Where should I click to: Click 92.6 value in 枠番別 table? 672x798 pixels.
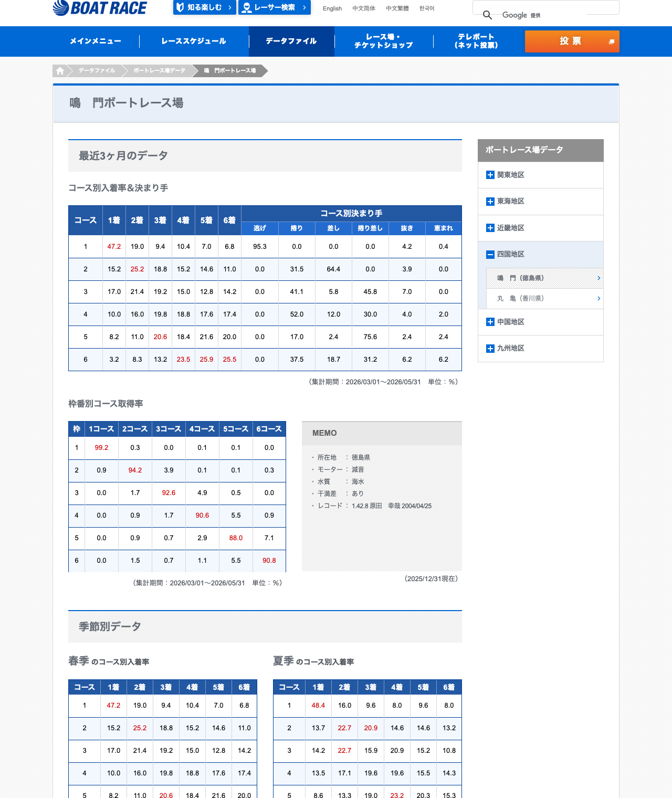[x=169, y=493]
